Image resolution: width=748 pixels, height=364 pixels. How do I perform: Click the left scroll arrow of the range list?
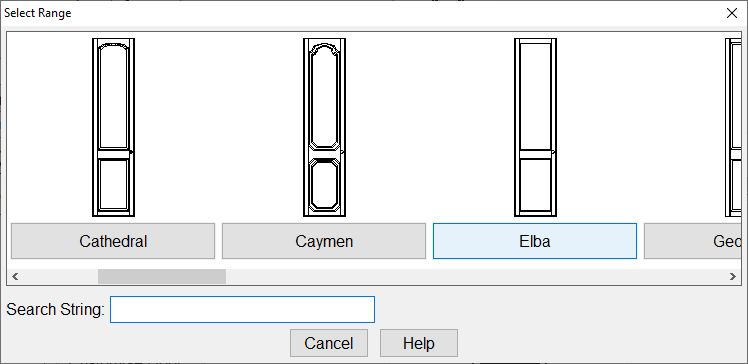15,276
